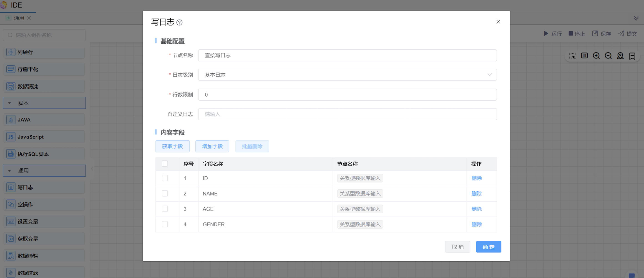Check the select-all header checkbox

click(165, 164)
